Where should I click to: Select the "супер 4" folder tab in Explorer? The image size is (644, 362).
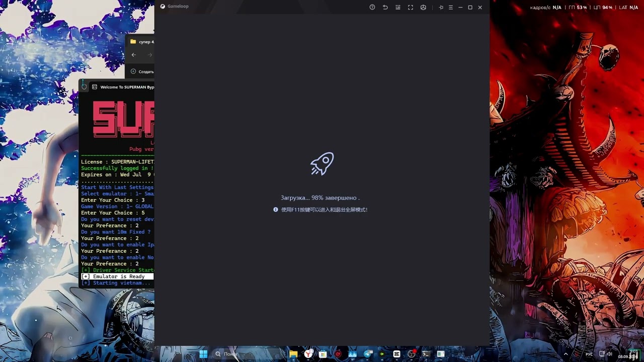tap(142, 42)
